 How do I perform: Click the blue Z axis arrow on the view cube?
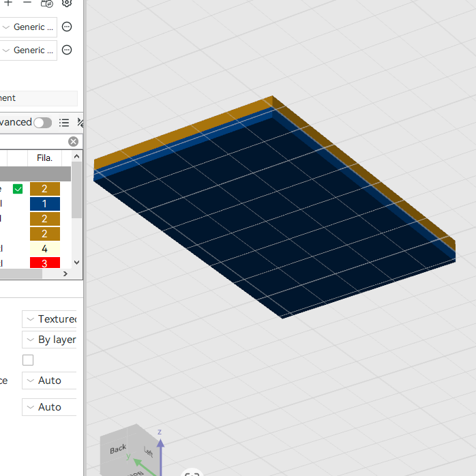pos(160,443)
